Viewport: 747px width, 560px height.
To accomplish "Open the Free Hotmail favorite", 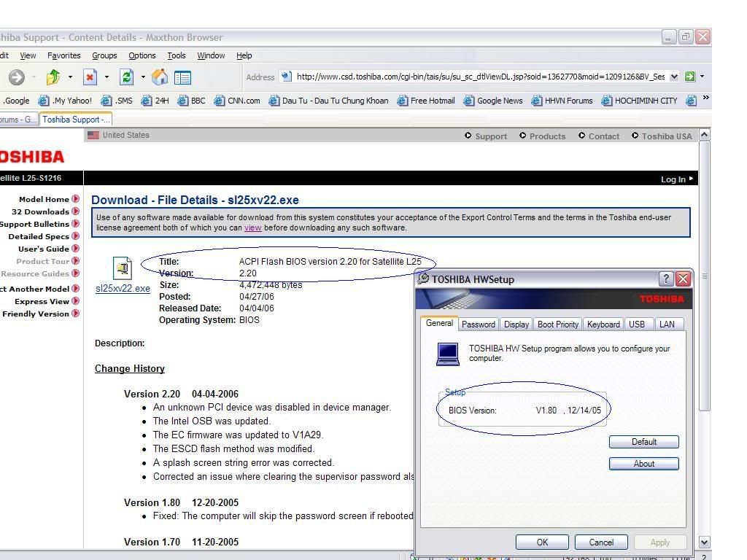I will coord(426,101).
